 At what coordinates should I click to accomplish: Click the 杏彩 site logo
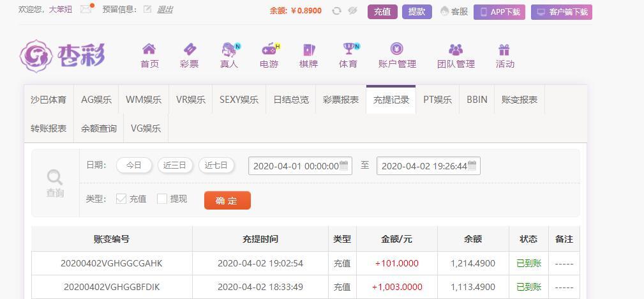(x=62, y=56)
